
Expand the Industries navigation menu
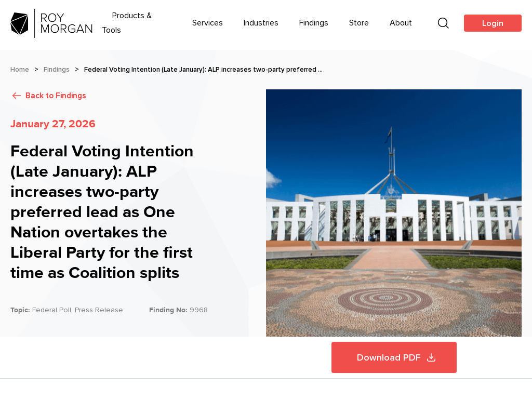(261, 23)
